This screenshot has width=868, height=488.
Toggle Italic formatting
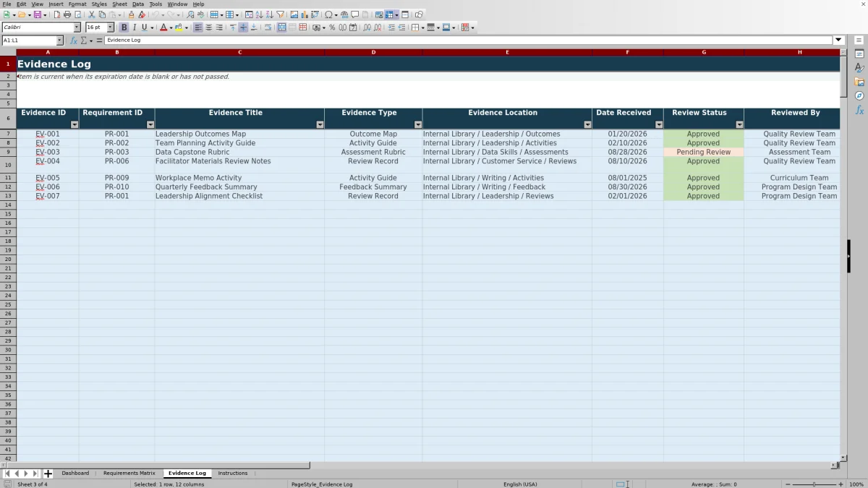(134, 27)
